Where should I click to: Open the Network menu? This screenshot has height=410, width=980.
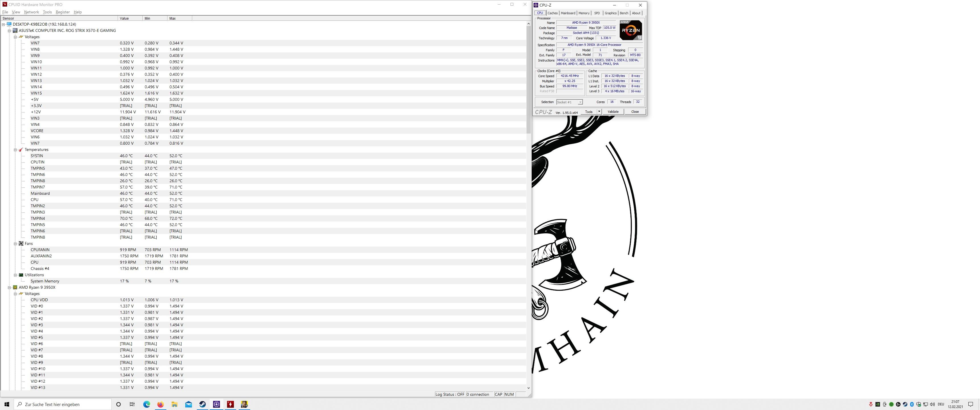tap(31, 12)
